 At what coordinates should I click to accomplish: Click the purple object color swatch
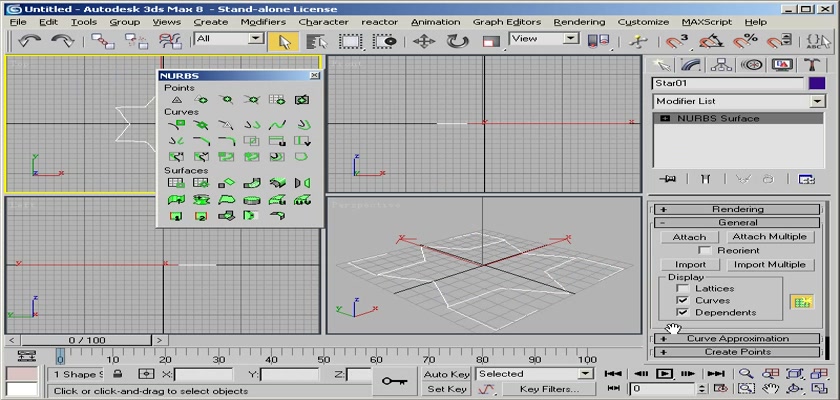click(x=817, y=84)
